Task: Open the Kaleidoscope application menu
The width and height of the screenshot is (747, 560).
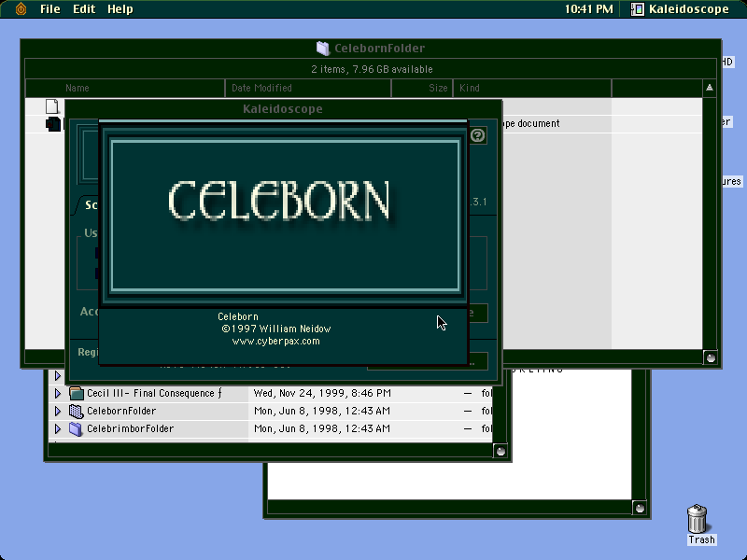Action: (x=680, y=9)
